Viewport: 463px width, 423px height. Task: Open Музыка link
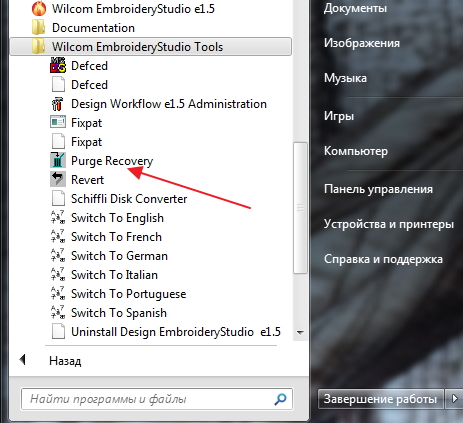[x=345, y=78]
